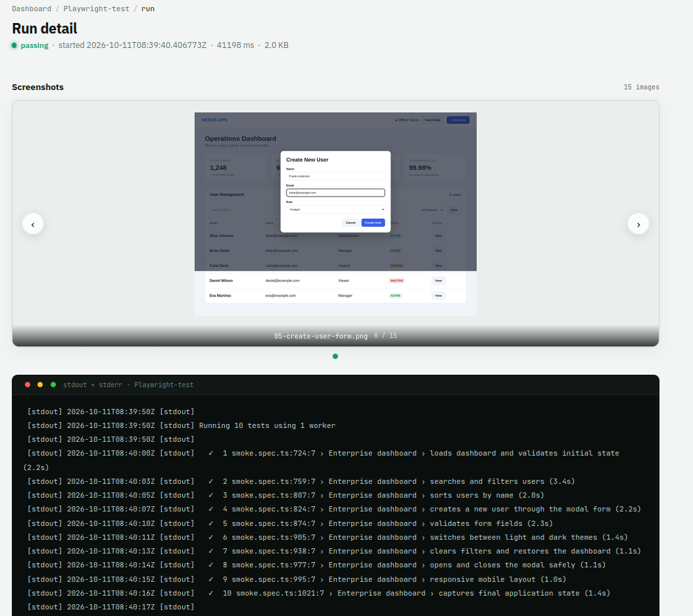Click the green carousel pagination dot

(x=335, y=356)
